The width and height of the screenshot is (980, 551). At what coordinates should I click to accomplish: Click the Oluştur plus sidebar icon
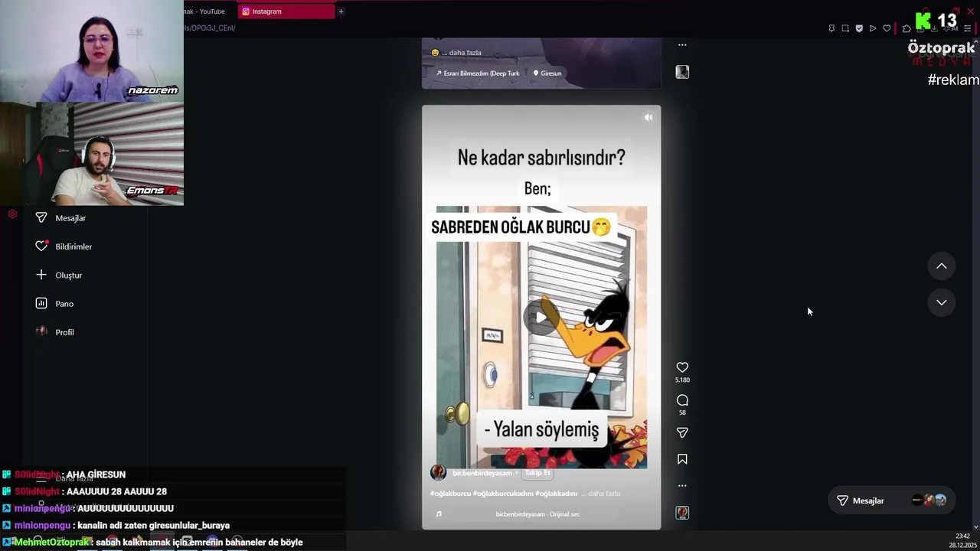coord(41,275)
